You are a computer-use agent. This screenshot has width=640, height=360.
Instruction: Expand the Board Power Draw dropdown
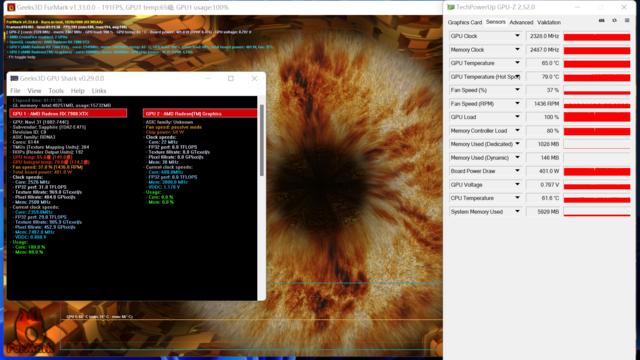pos(517,171)
